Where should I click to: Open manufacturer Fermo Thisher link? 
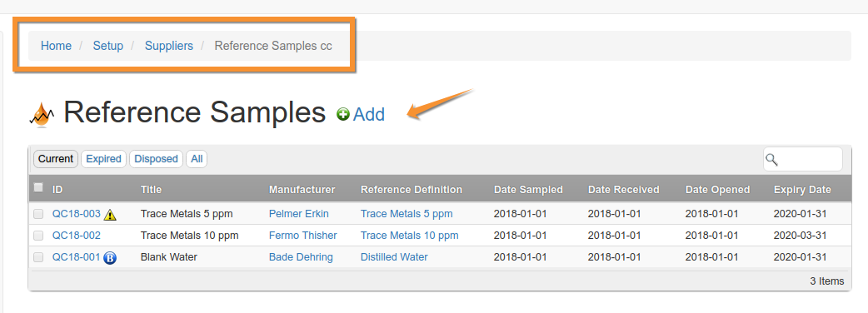[x=303, y=236]
